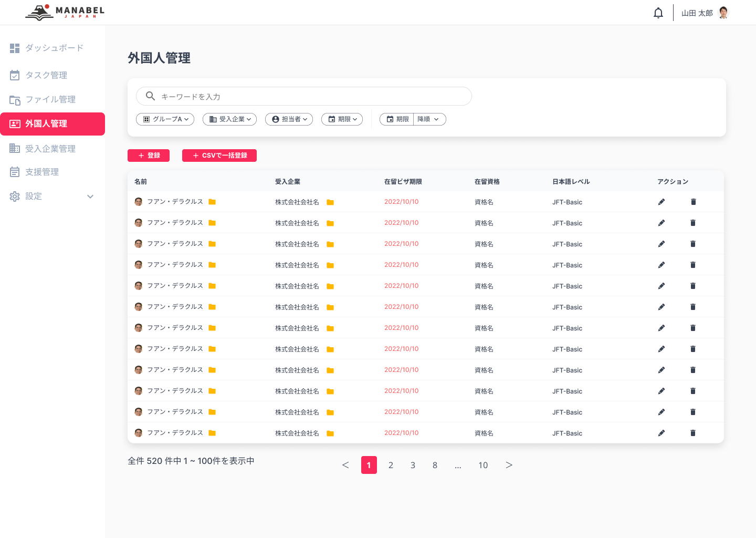The image size is (756, 538).
Task: Open the グループA filter dropdown
Action: (165, 119)
